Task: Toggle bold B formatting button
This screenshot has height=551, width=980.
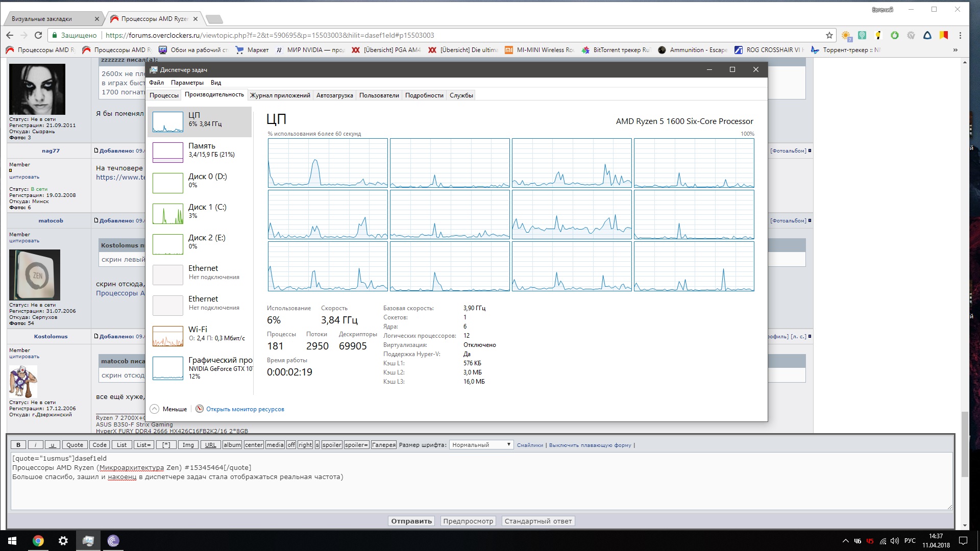Action: tap(18, 445)
